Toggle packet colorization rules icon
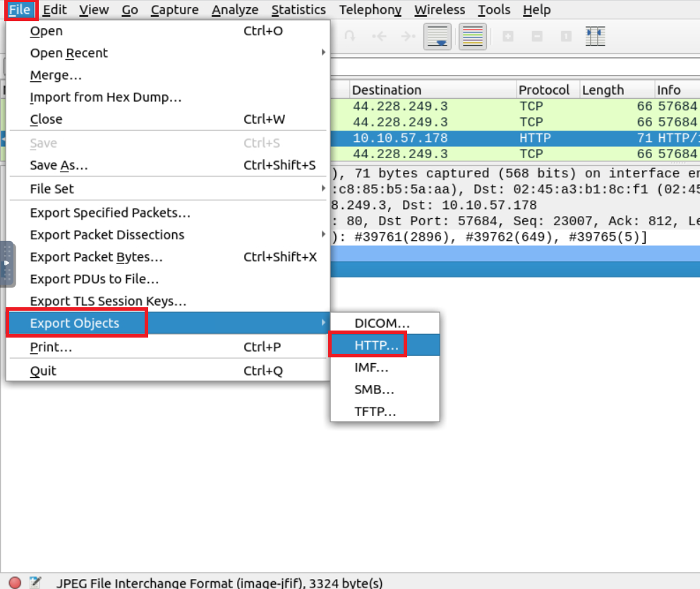This screenshot has height=589, width=700. (x=473, y=37)
